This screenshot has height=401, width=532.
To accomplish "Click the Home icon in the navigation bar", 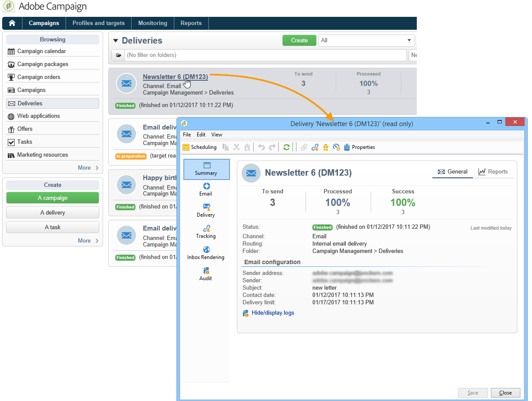I will click(12, 23).
